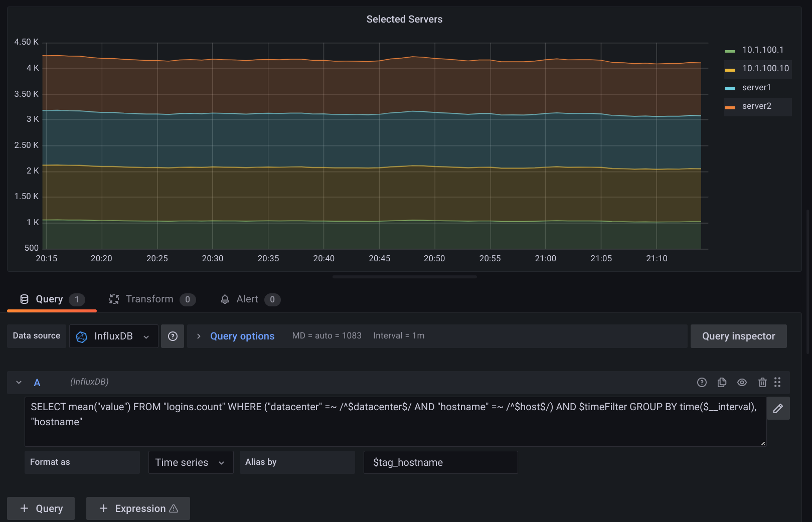812x522 pixels.
Task: Click the Alert bell icon
Action: click(x=225, y=299)
